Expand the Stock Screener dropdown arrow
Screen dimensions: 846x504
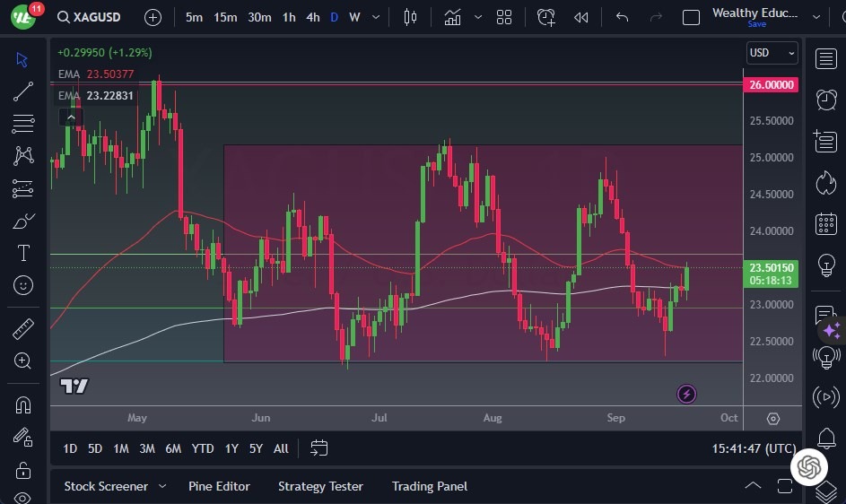pyautogui.click(x=162, y=486)
